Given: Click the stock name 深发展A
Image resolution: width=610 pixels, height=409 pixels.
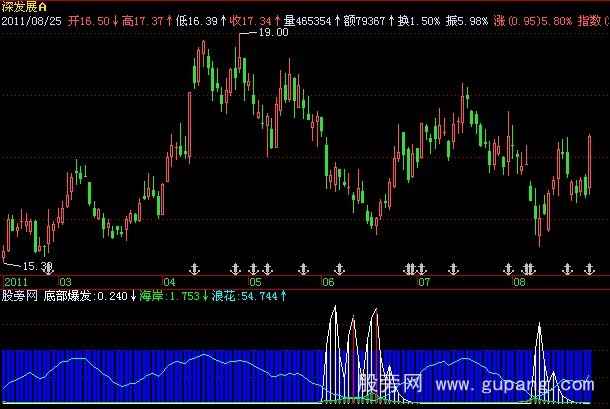Looking at the screenshot, I should [x=24, y=7].
